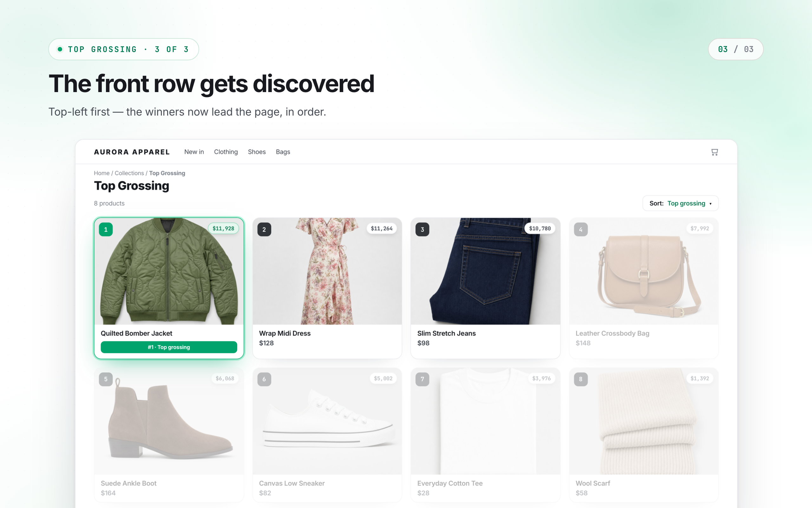Click rank badge 5 on ankle boot
Screen dimensions: 812x508
106,379
